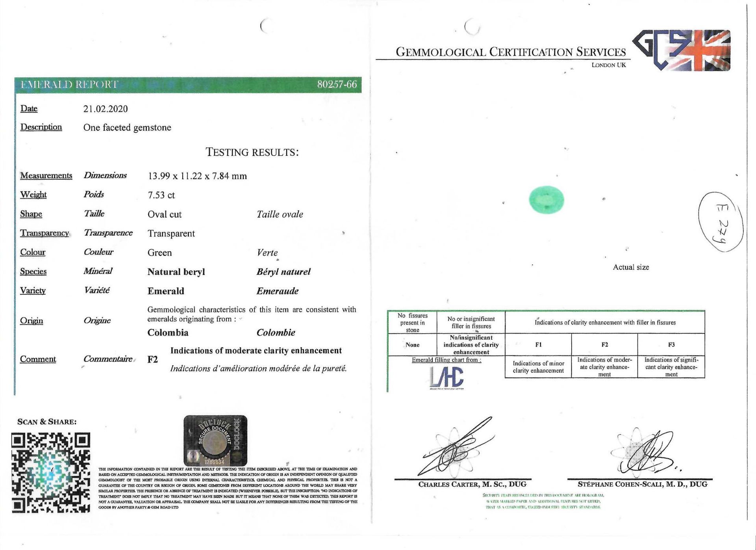Click the French text Emeraude
Viewport: 756px width, 550px height.
(x=278, y=291)
